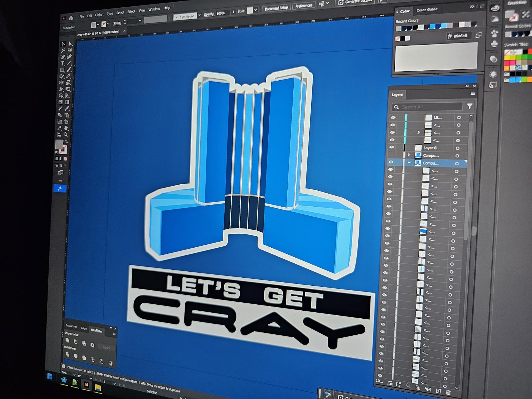Image resolution: width=532 pixels, height=399 pixels.
Task: Close the cray-v15.ai document tab
Action: click(x=124, y=31)
